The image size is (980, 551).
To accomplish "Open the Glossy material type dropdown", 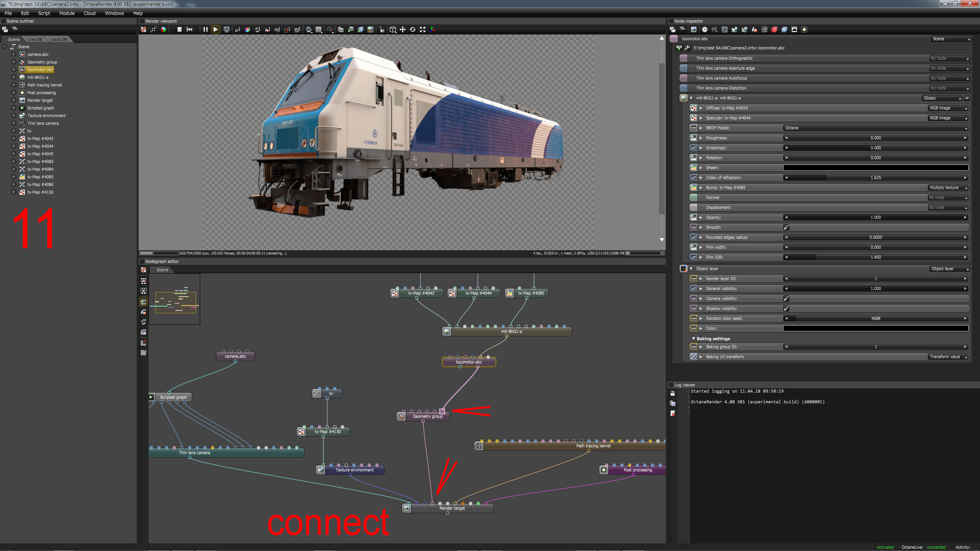I will [x=942, y=98].
